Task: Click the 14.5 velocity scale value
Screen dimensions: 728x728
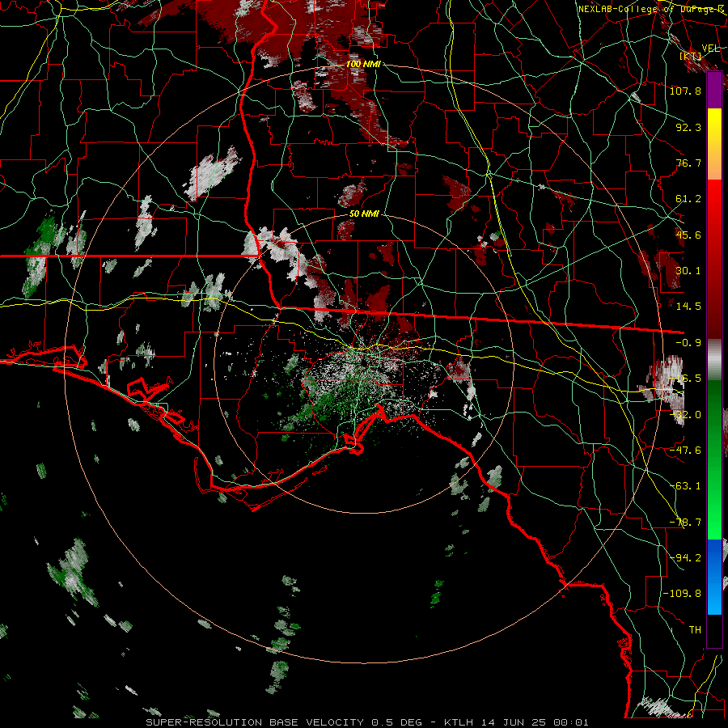Action: pos(688,307)
